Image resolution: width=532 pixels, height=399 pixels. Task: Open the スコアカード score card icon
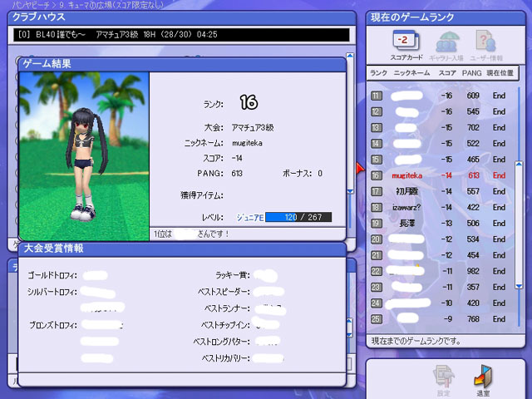[x=406, y=45]
